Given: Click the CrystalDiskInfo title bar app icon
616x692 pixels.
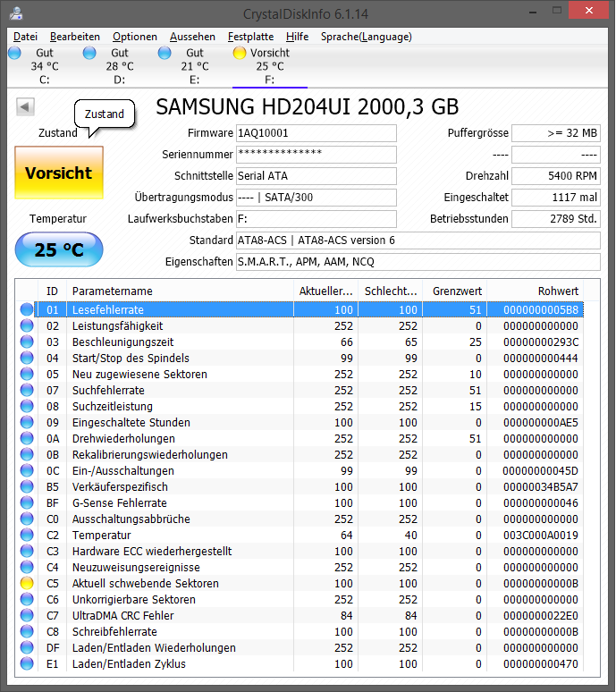Looking at the screenshot, I should click(x=16, y=13).
